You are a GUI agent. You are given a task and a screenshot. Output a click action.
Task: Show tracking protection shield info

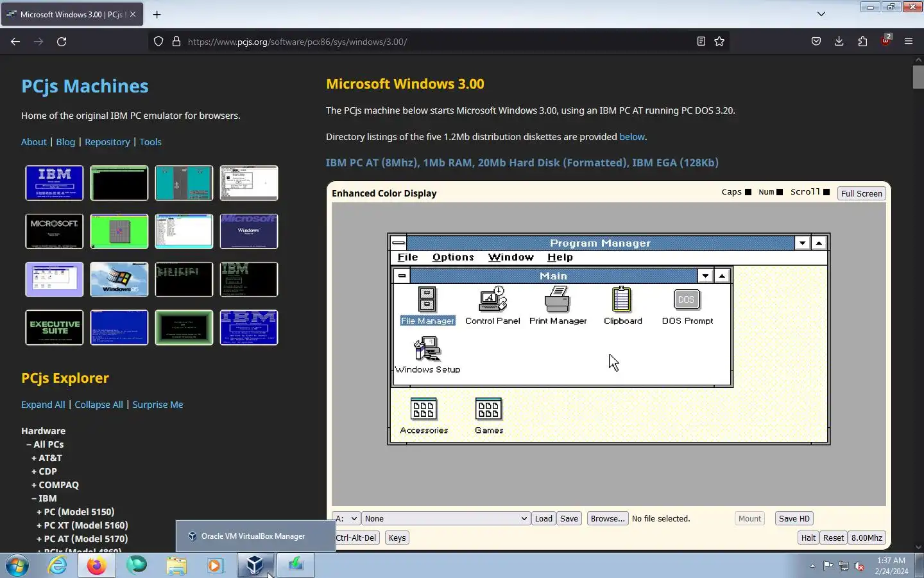pyautogui.click(x=158, y=42)
